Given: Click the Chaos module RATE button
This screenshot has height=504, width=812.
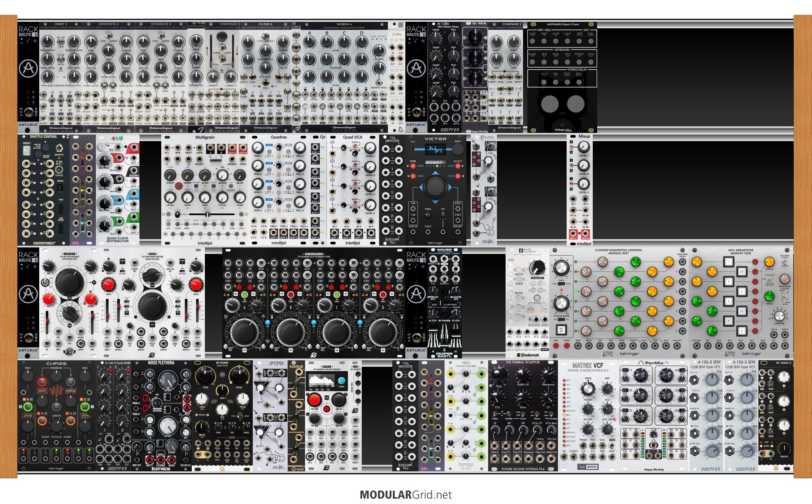Looking at the screenshot, I should pos(42,382).
